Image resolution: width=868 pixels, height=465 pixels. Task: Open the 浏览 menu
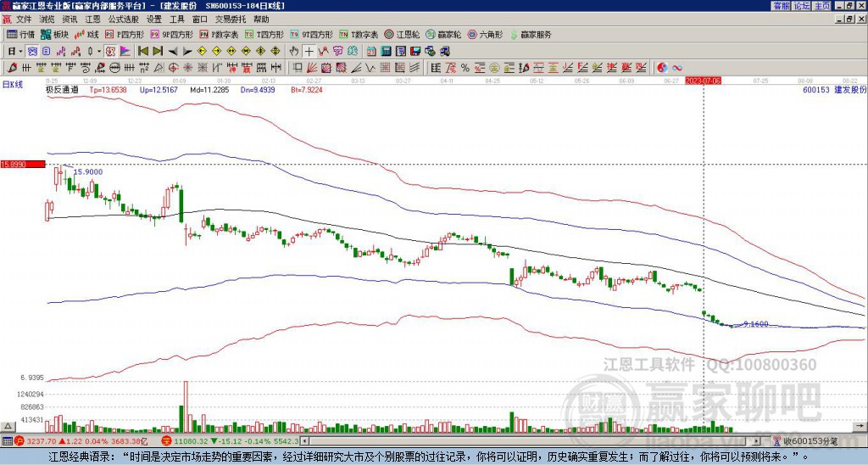click(x=47, y=20)
